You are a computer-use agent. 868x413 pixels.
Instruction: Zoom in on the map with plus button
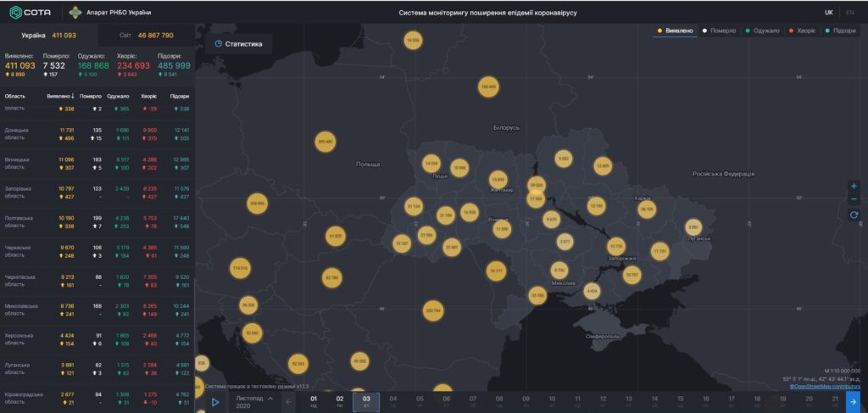854,186
